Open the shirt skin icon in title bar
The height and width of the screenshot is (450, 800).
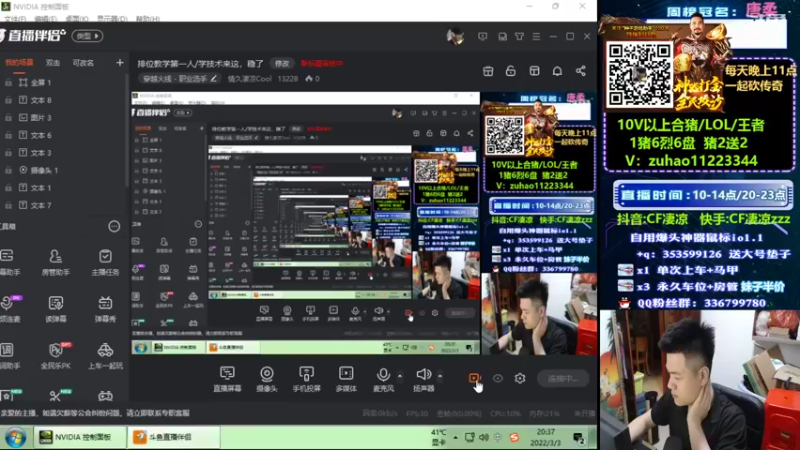tap(519, 36)
